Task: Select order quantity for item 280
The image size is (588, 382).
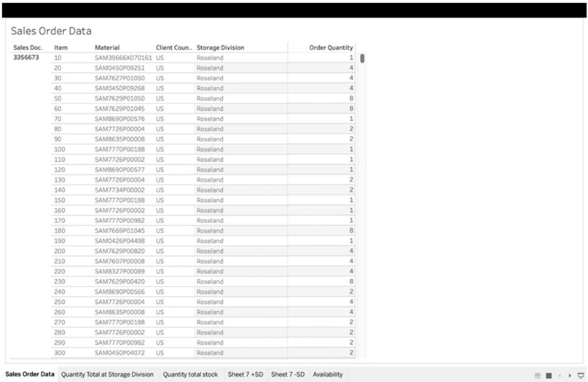Action: 351,332
